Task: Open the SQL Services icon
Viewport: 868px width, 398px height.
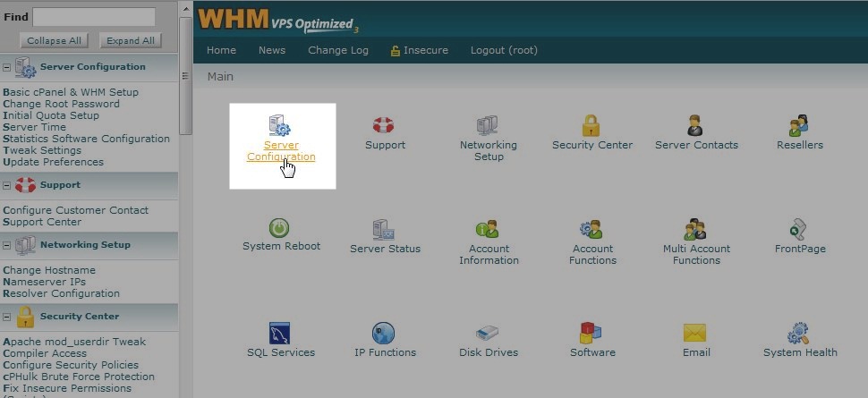Action: coord(279,333)
